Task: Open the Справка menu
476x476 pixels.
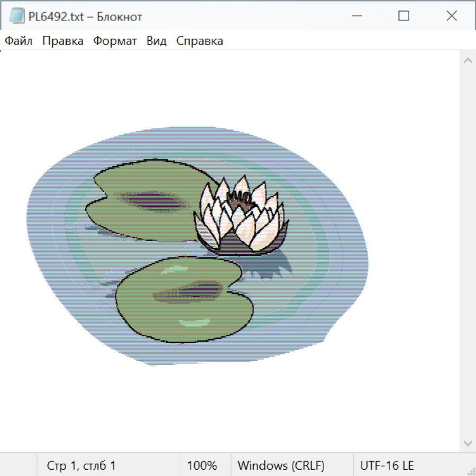Action: (199, 41)
